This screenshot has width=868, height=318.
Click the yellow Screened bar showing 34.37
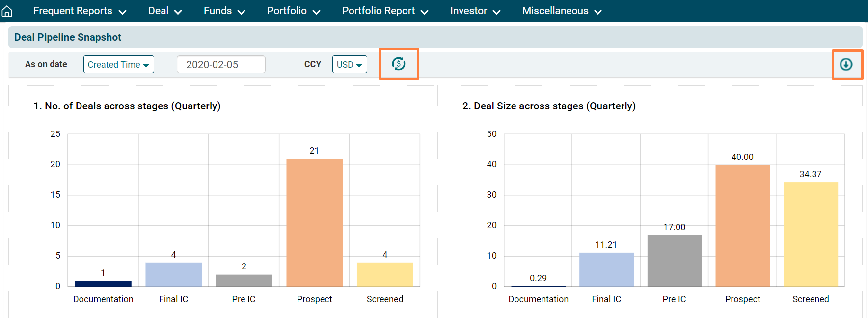point(810,234)
